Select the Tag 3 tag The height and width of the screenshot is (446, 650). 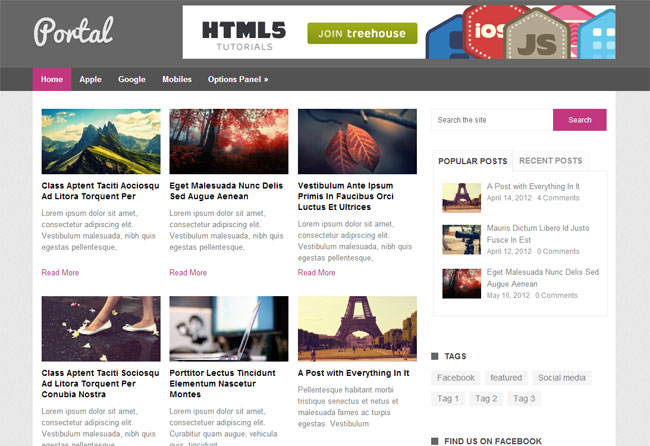524,399
